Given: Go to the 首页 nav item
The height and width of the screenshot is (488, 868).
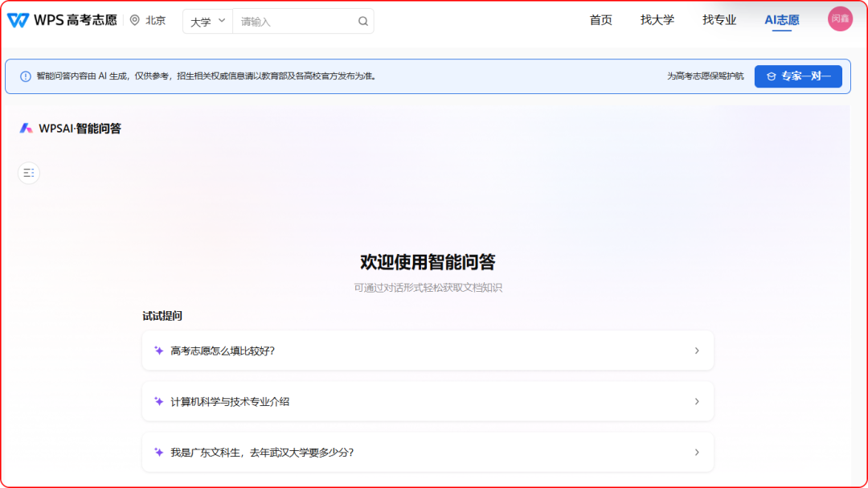Looking at the screenshot, I should (x=600, y=20).
